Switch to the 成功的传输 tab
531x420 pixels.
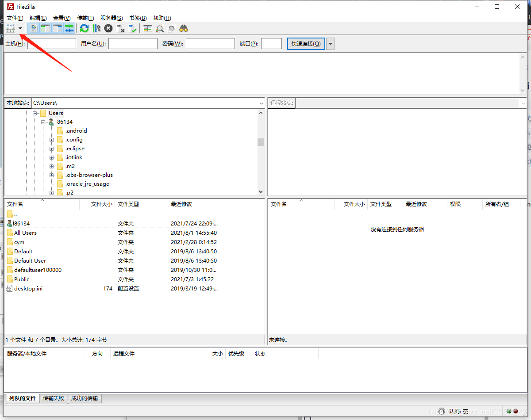pos(85,398)
